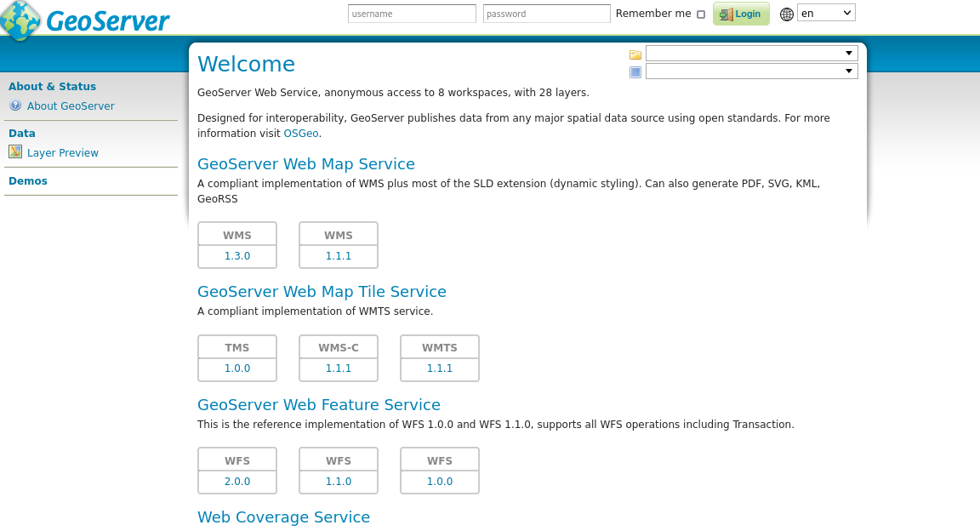Expand the workspace filter dropdown
Screen dimensions: 980x531
(x=751, y=54)
